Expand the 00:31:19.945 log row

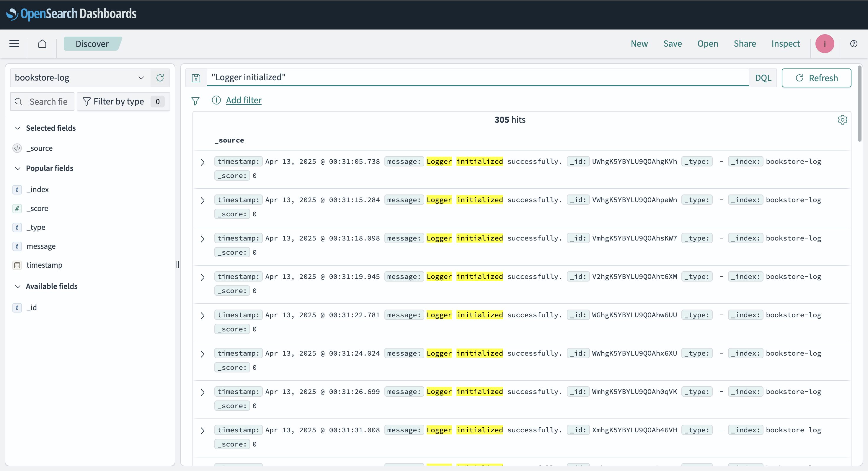(203, 277)
